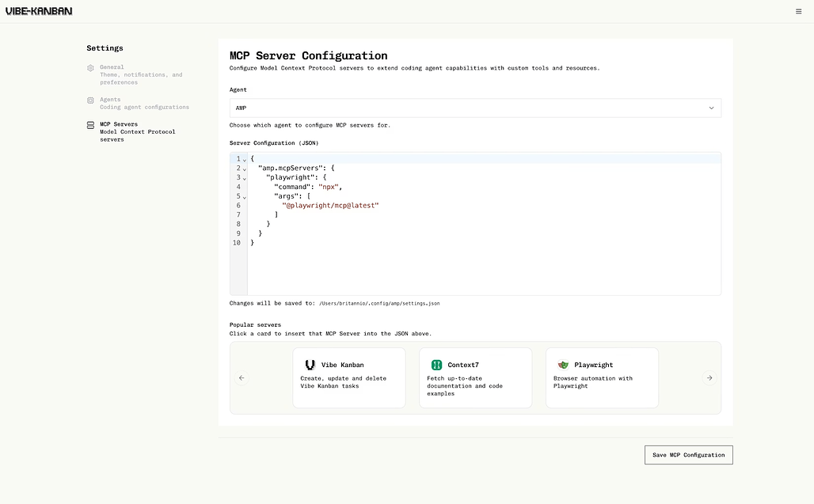Open General settings section
Viewport: 814px width, 504px height.
click(x=140, y=74)
